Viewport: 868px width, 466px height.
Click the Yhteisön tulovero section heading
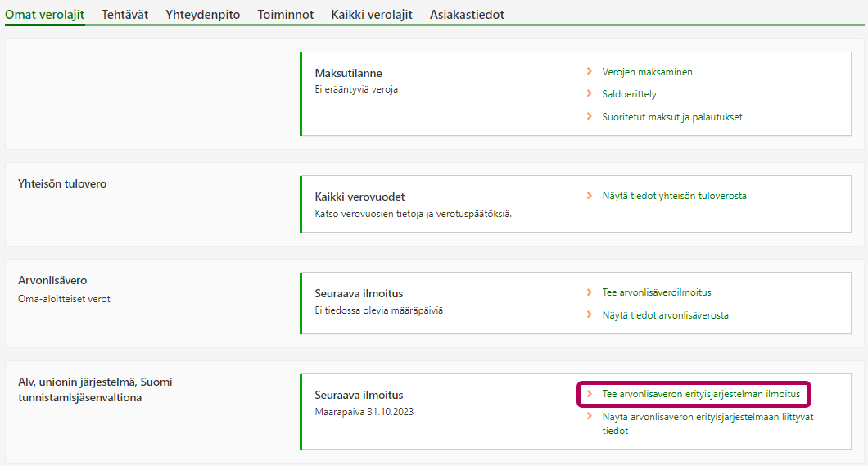[62, 183]
